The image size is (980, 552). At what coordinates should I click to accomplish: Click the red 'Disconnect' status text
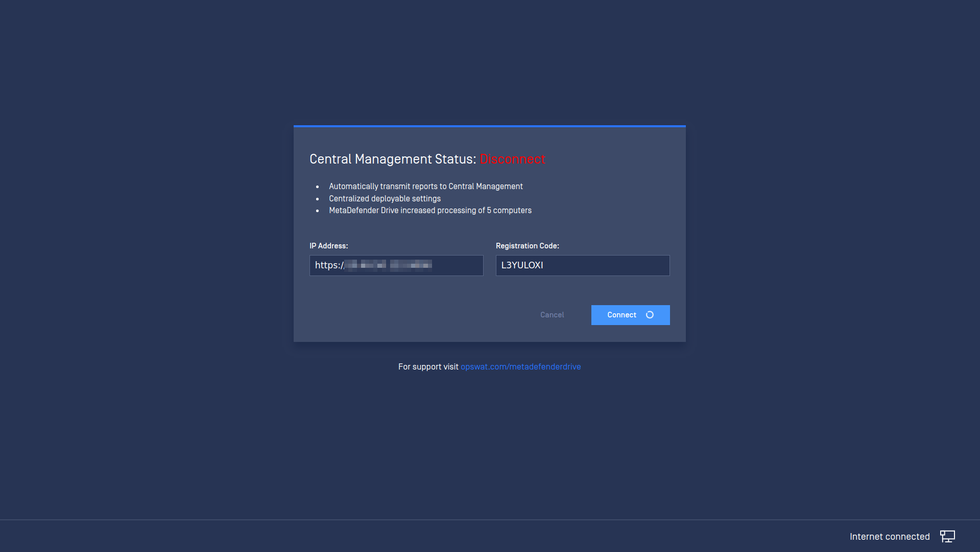click(x=513, y=159)
